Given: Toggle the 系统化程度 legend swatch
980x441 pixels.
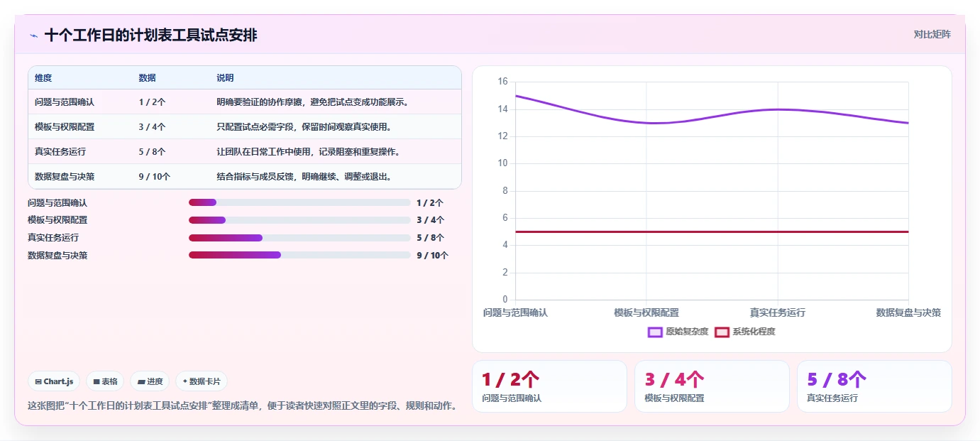Looking at the screenshot, I should 722,332.
